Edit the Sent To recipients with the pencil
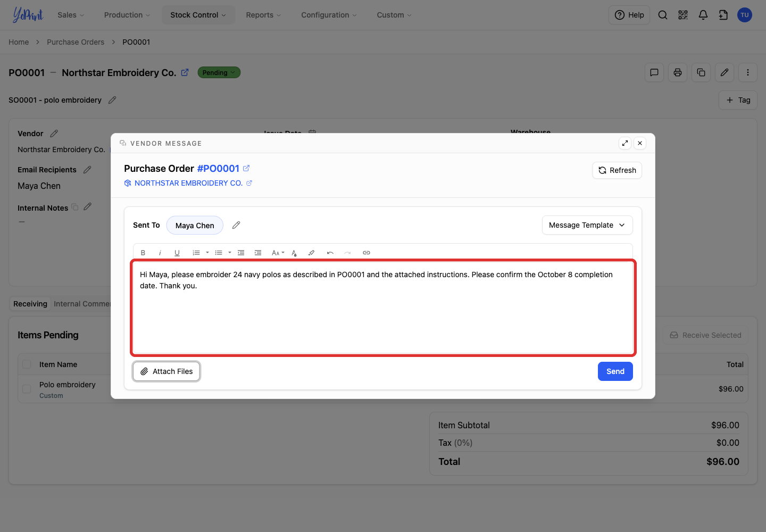 coord(236,225)
